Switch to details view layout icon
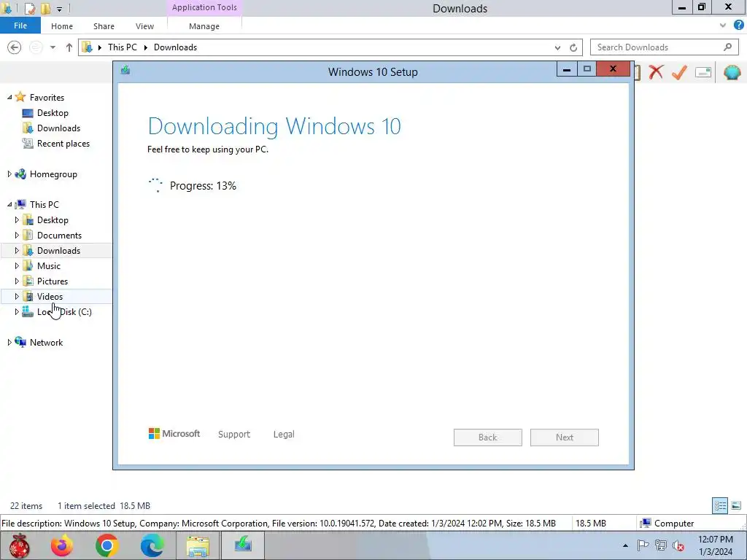The width and height of the screenshot is (747, 560). tap(720, 506)
